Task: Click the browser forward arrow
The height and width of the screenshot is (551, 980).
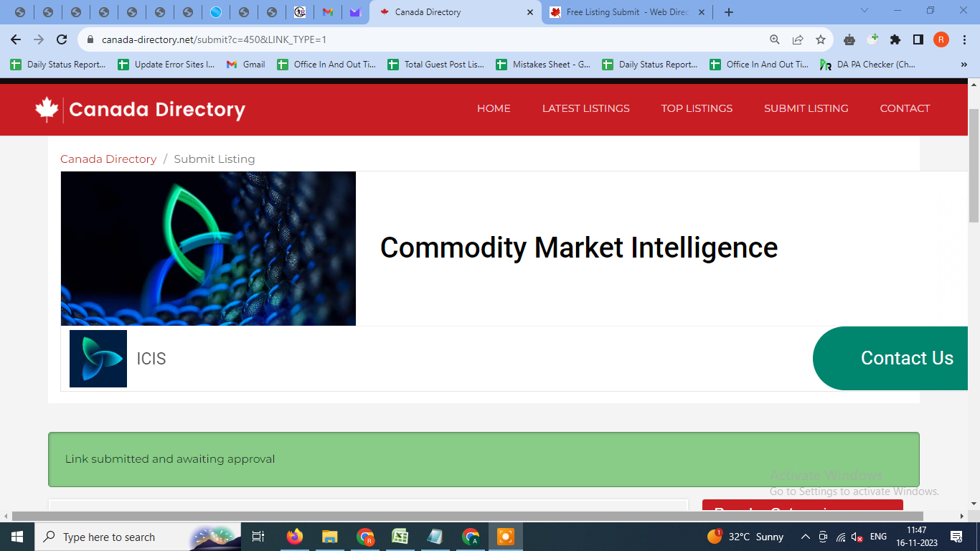Action: (39, 39)
